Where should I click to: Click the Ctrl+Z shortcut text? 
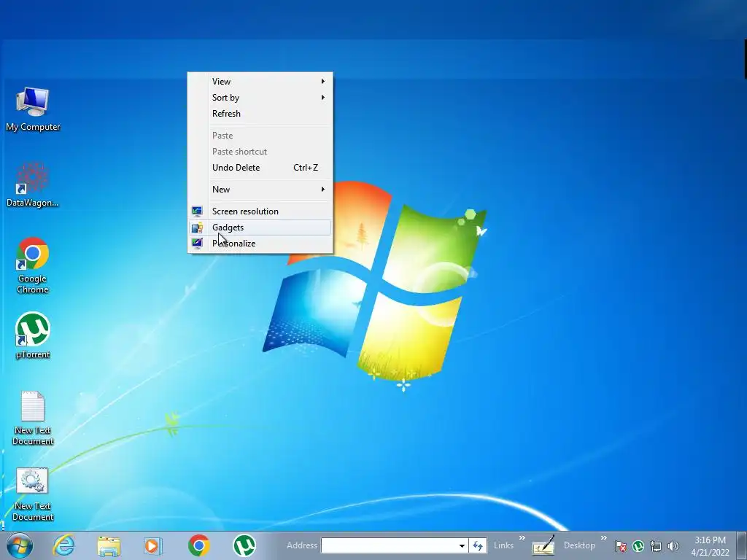coord(306,168)
